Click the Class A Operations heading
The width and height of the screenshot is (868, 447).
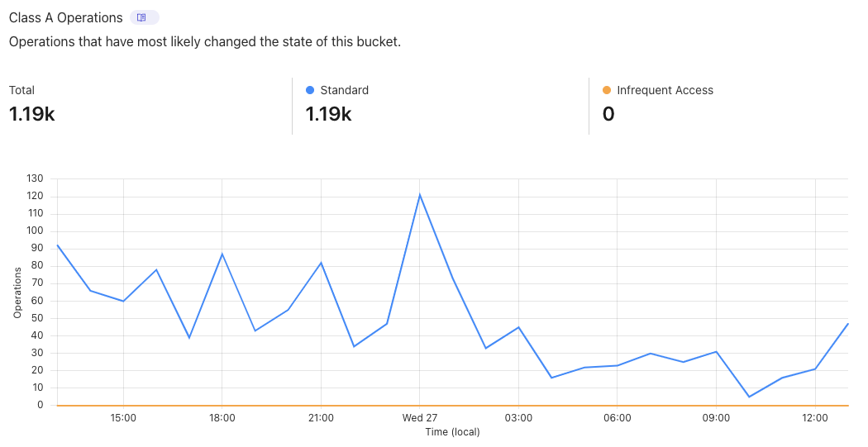pyautogui.click(x=65, y=17)
